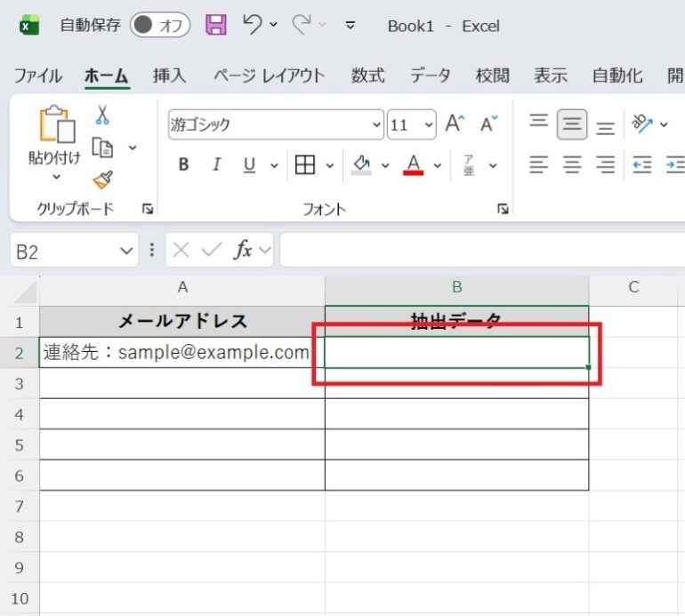Viewport: 685px width, 616px height.
Task: Click the Insert Function fx icon
Action: coord(243,250)
